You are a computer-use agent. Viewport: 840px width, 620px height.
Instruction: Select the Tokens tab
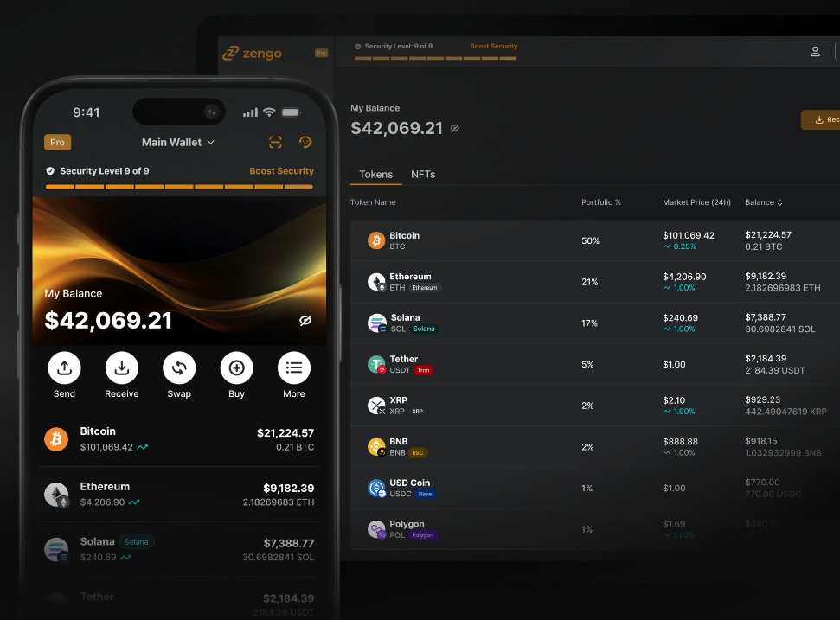[x=375, y=175]
